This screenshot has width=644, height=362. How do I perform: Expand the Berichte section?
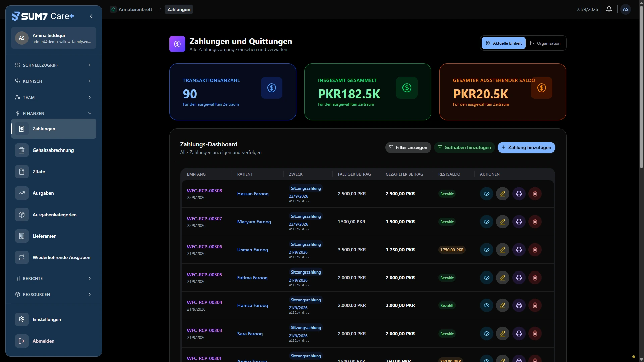[54, 278]
